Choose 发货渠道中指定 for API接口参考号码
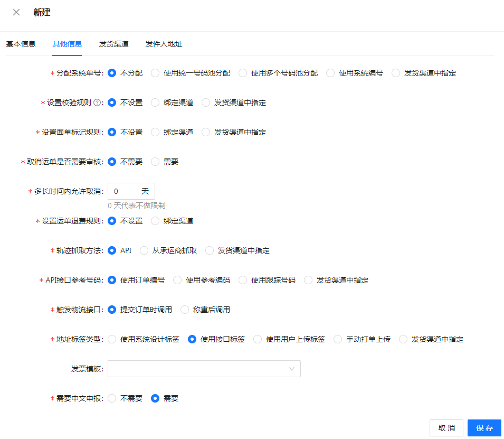Viewport: 504px width, 439px height. (308, 280)
